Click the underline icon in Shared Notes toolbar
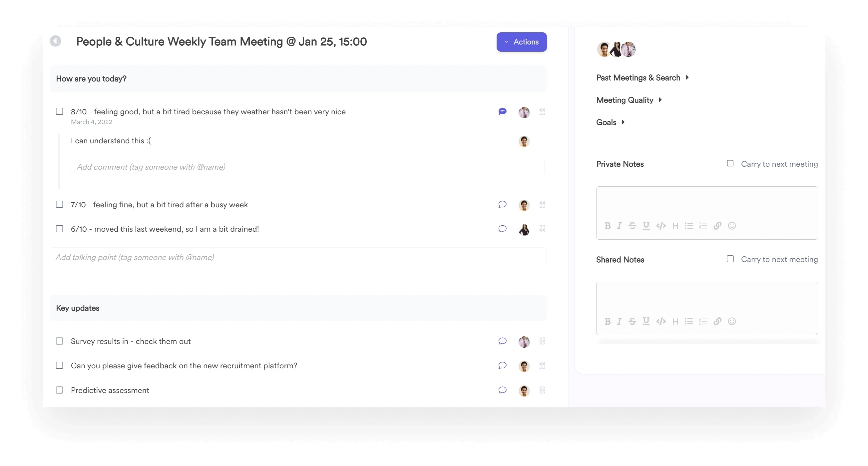This screenshot has height=466, width=868. (x=646, y=321)
